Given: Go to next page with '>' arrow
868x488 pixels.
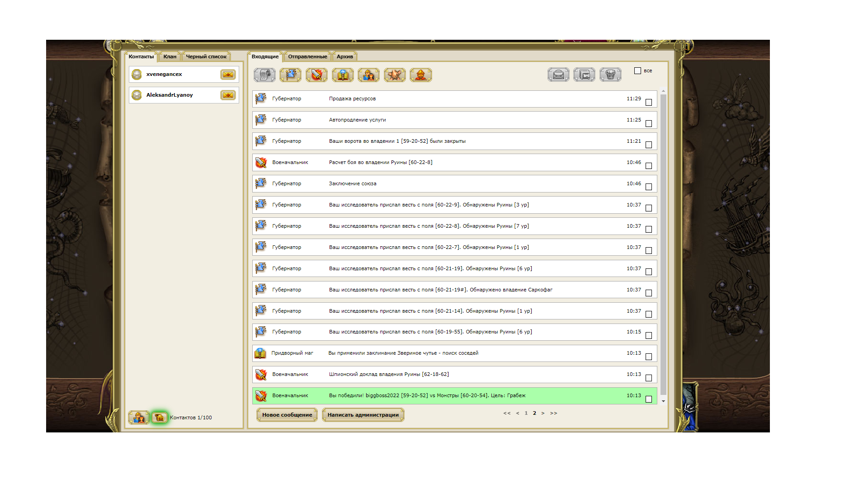Looking at the screenshot, I should tap(543, 413).
